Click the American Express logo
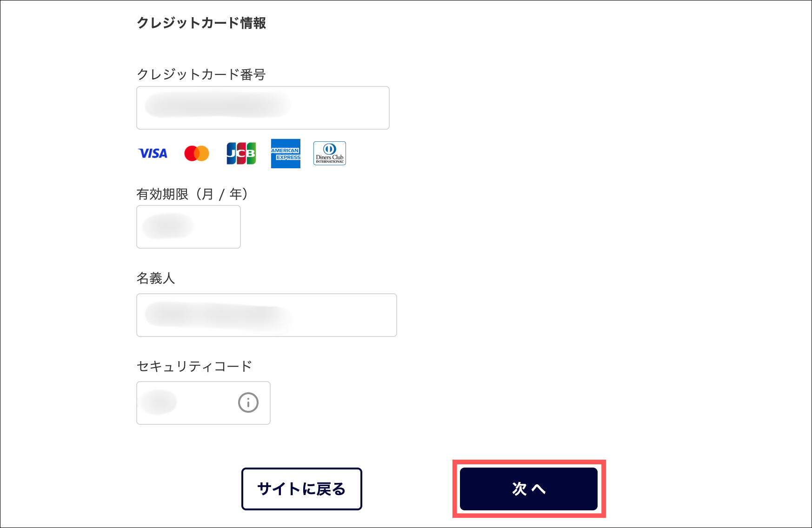Screen dimensions: 812x528 pos(286,153)
